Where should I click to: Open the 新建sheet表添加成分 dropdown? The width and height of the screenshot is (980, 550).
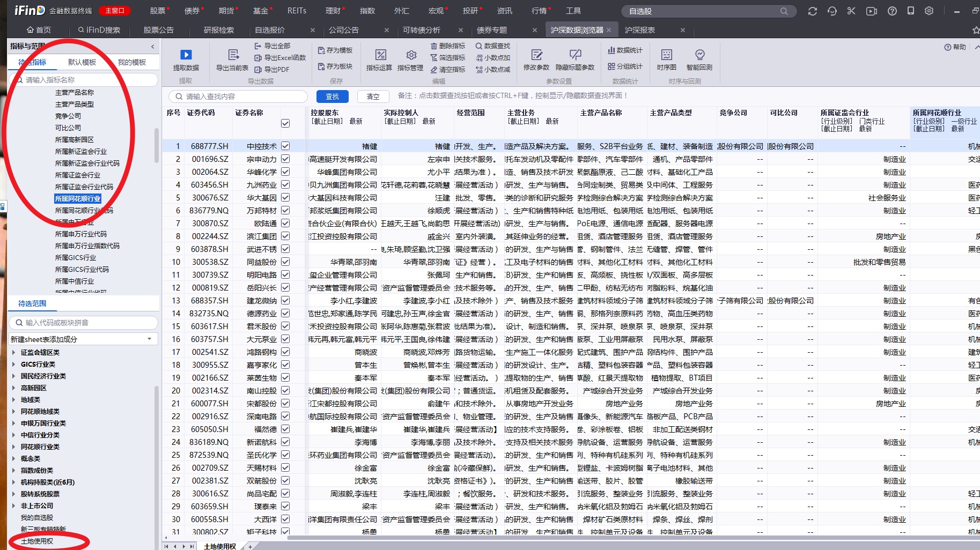coord(149,339)
